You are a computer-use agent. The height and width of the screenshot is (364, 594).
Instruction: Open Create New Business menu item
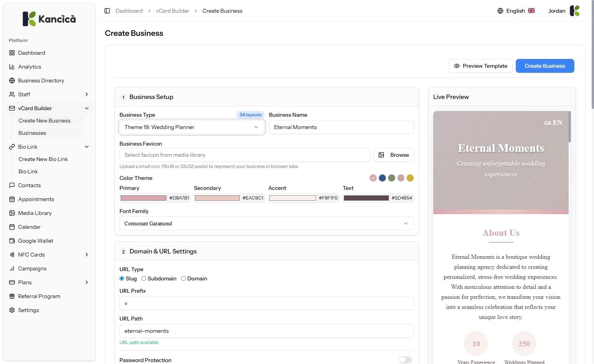point(49,121)
